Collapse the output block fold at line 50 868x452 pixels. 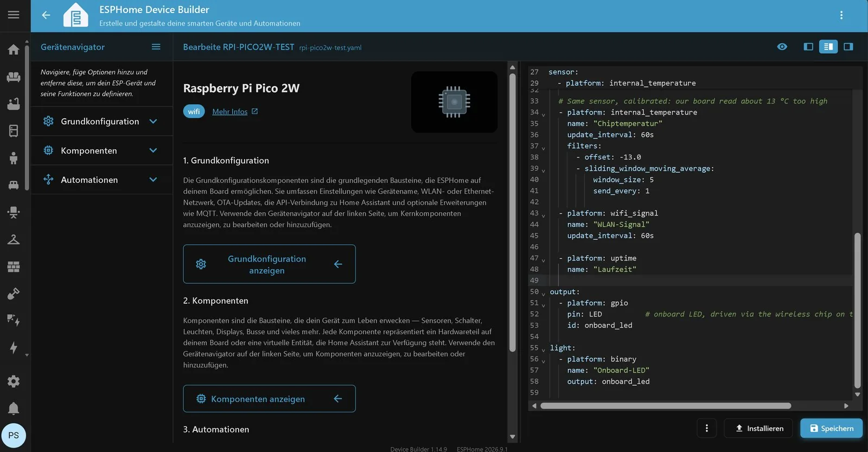(x=544, y=294)
